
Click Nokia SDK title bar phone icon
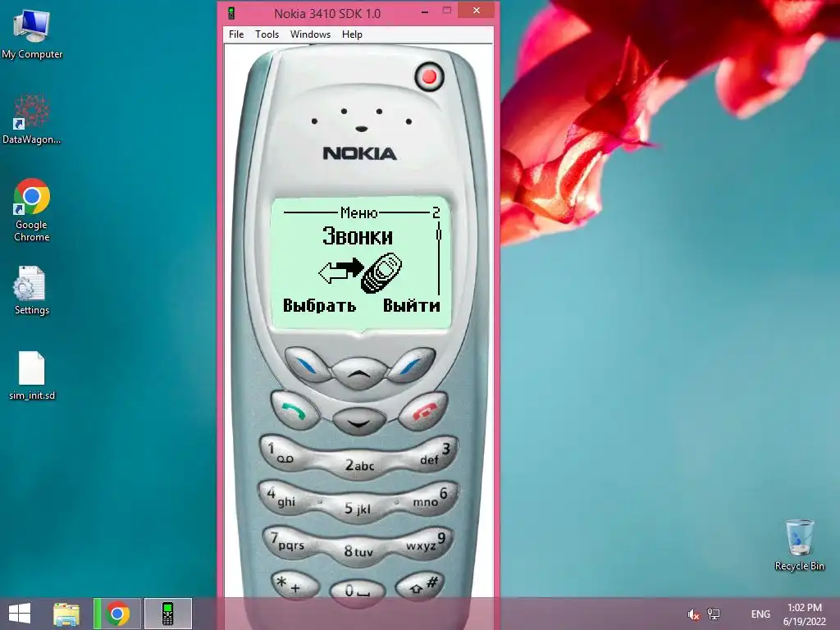231,13
